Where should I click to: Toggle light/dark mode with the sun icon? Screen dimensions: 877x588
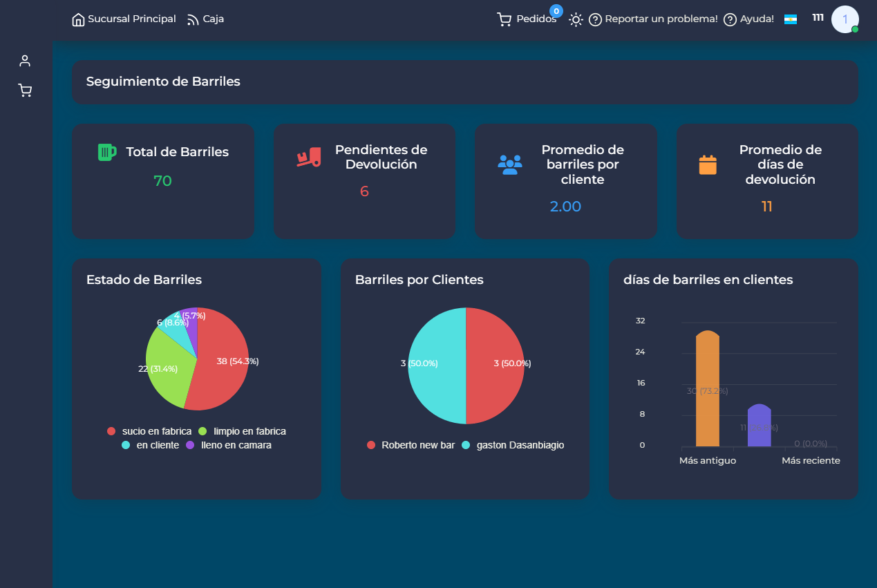pos(576,19)
